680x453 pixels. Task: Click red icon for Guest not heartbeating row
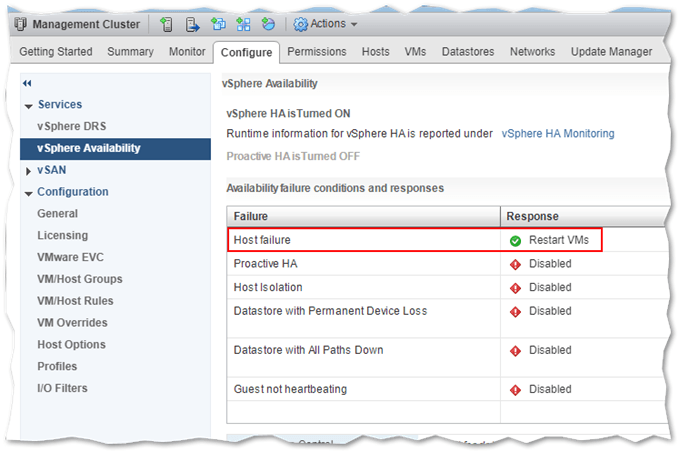515,390
